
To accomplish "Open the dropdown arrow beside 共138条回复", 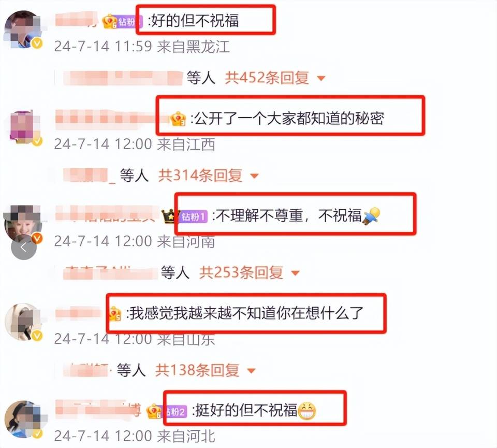I will click(252, 370).
